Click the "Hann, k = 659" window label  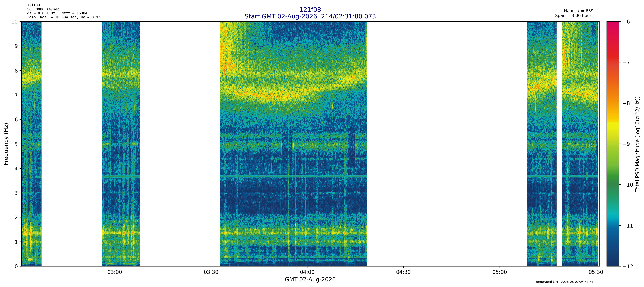point(579,11)
